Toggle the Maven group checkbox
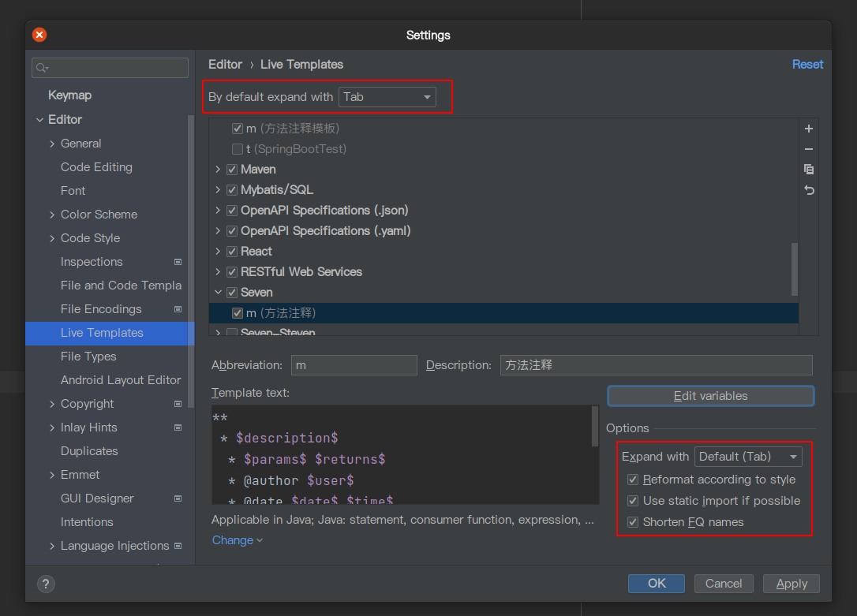Viewport: 857px width, 616px height. [232, 170]
